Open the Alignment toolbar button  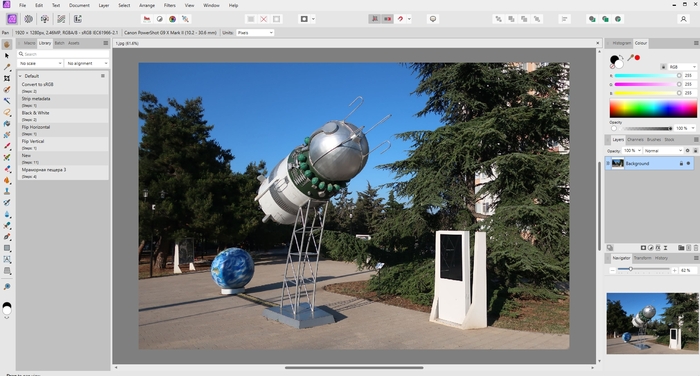pyautogui.click(x=564, y=19)
